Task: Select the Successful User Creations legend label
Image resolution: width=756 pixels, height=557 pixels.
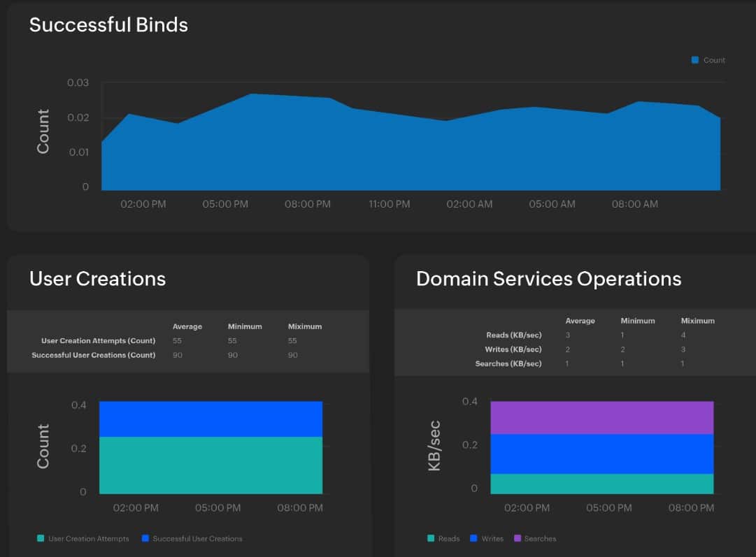Action: [198, 539]
